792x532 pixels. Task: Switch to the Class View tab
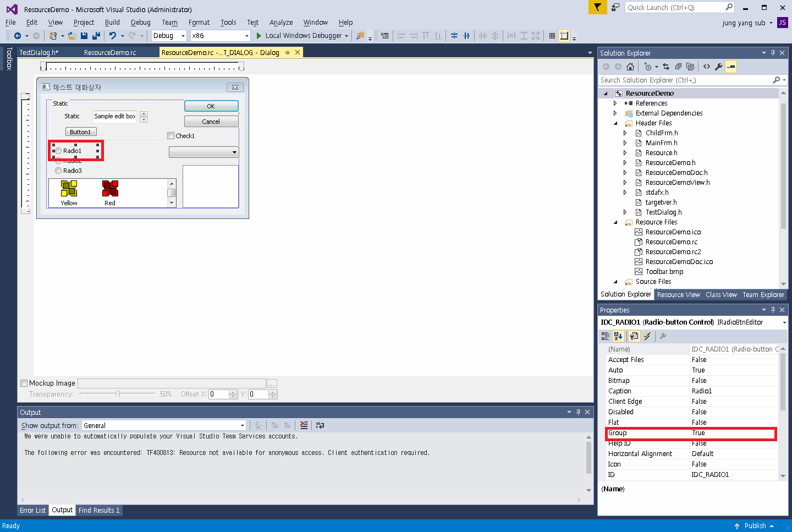721,295
